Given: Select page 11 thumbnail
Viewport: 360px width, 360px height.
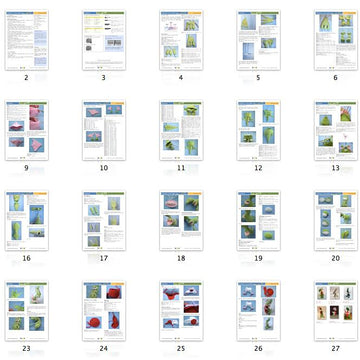Looking at the screenshot, I should 181,130.
